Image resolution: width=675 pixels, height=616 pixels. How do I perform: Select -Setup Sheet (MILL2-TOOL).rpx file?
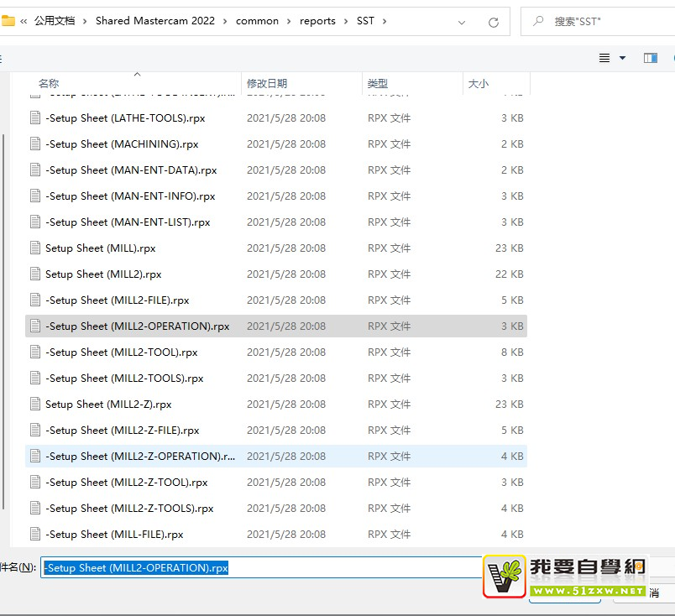[x=122, y=352]
